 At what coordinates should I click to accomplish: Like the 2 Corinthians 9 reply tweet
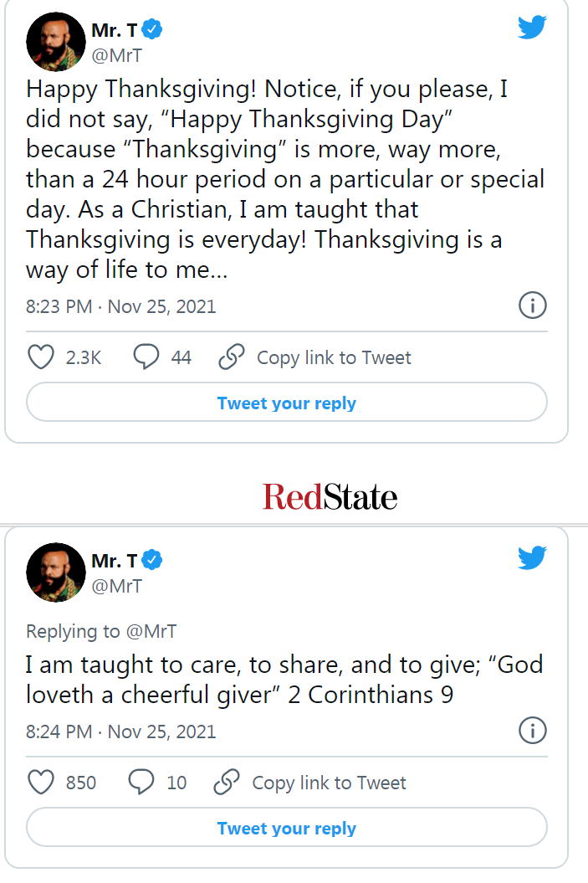pos(41,783)
